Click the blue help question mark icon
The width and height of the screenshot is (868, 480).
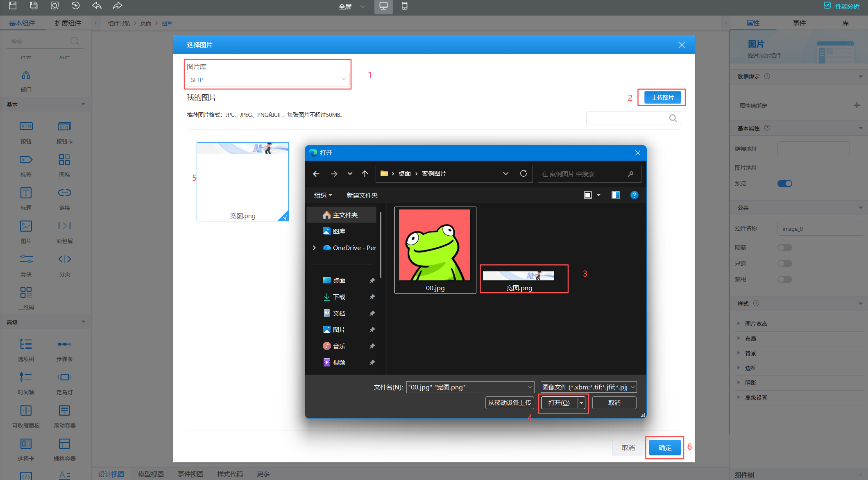[634, 195]
